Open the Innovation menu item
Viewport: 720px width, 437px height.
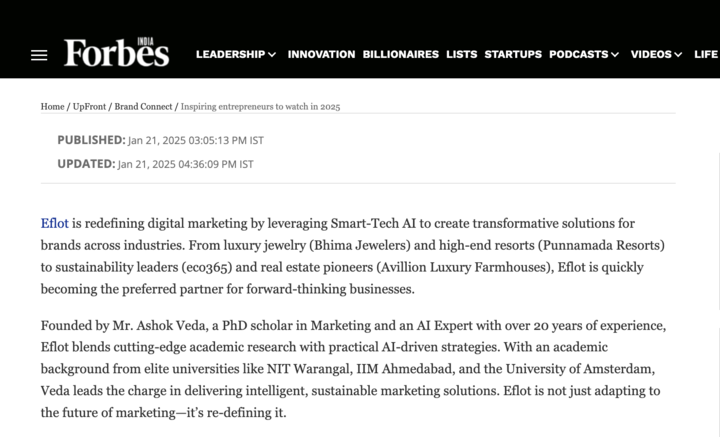click(321, 55)
